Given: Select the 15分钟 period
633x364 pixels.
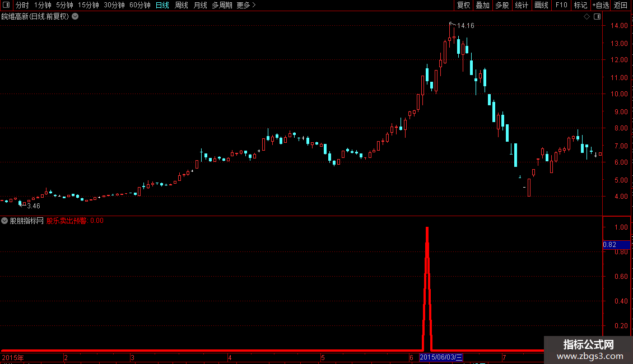Looking at the screenshot, I should pos(88,5).
